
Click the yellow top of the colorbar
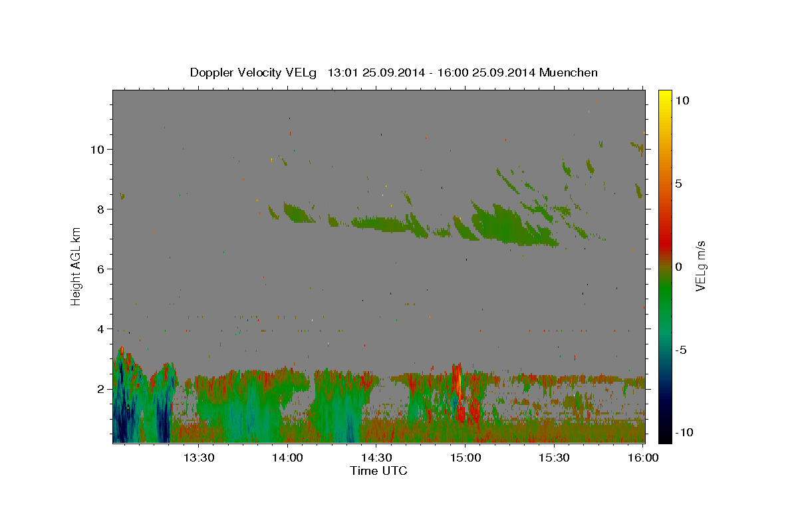point(664,95)
